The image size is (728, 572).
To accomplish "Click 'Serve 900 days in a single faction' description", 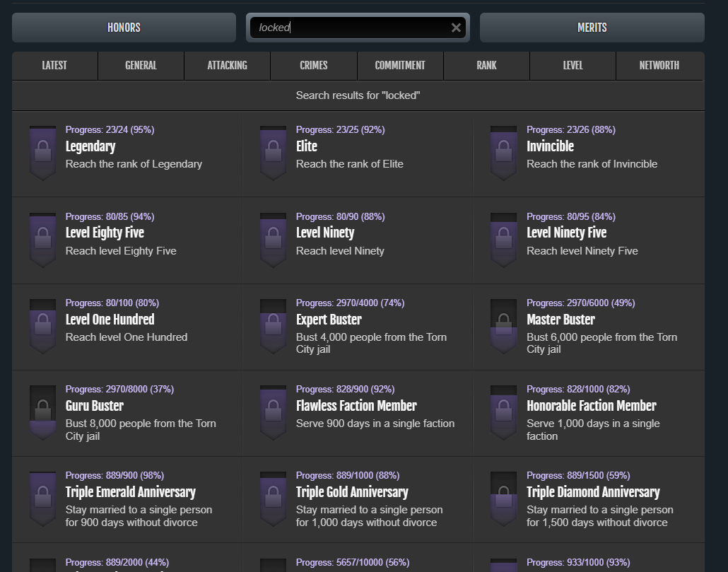I will [x=375, y=424].
